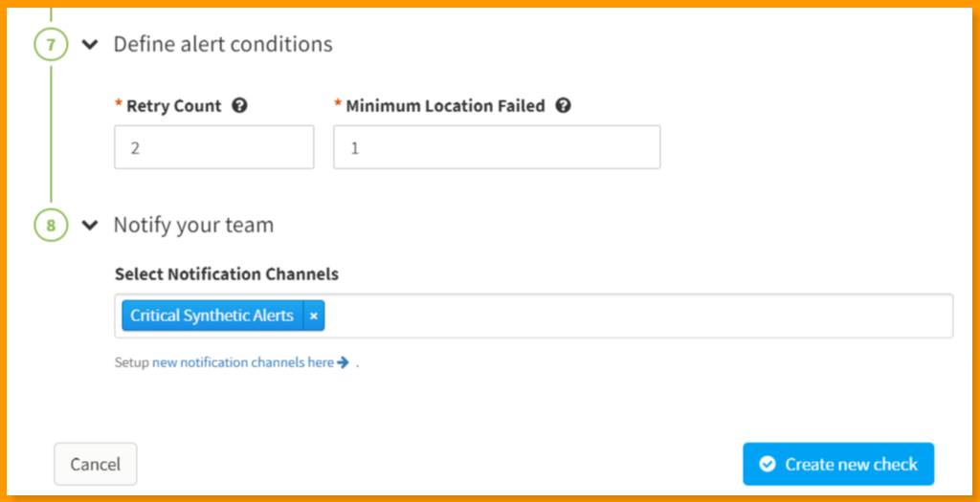Click the Select Notification Channels label
The image size is (980, 502).
tap(227, 273)
